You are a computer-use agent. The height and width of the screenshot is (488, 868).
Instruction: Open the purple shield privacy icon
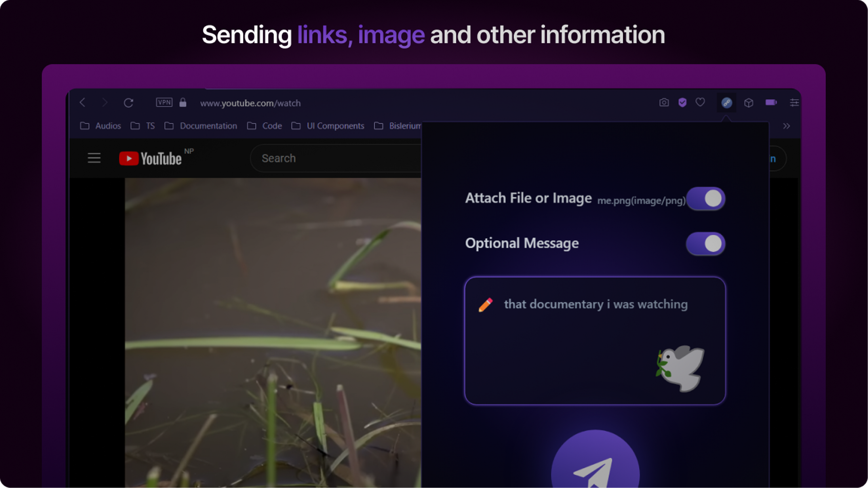(x=682, y=102)
